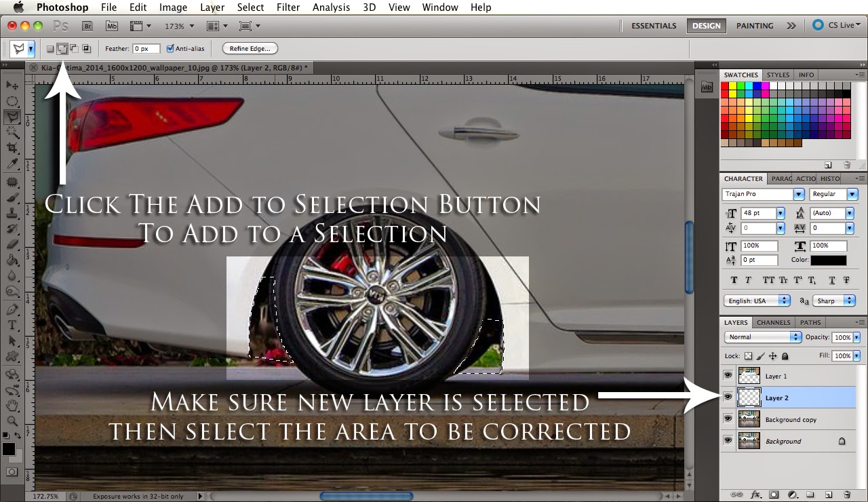Screen dimensions: 868x502
Task: Open the Select menu
Action: point(250,7)
